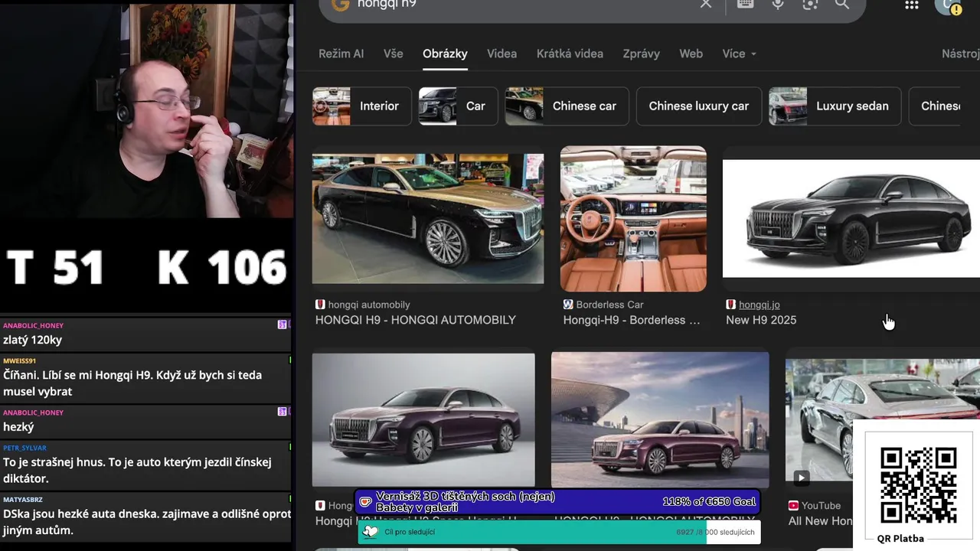Open the Zprávy tab
980x551 pixels.
coord(641,54)
